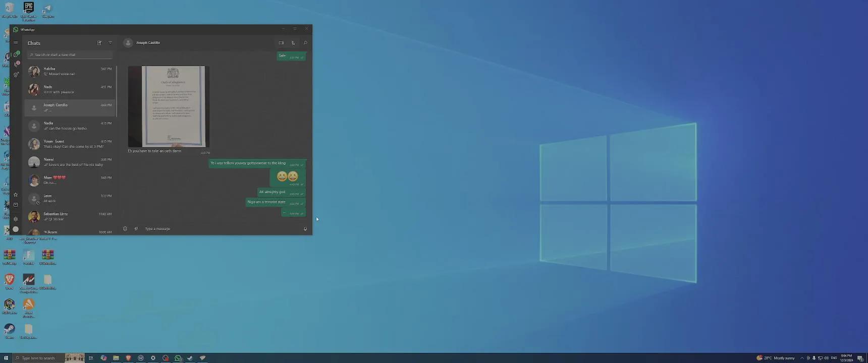The width and height of the screenshot is (868, 363).
Task: Start a new chat with the compose icon
Action: coord(99,43)
